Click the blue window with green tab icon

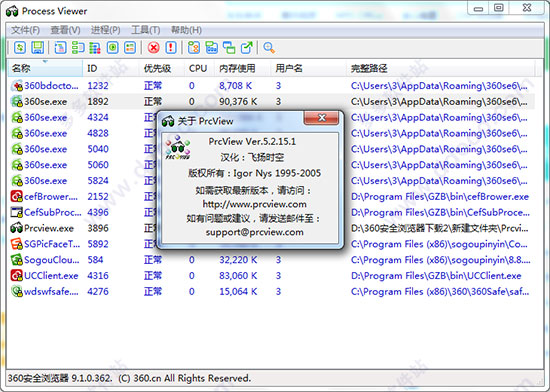pyautogui.click(x=212, y=47)
